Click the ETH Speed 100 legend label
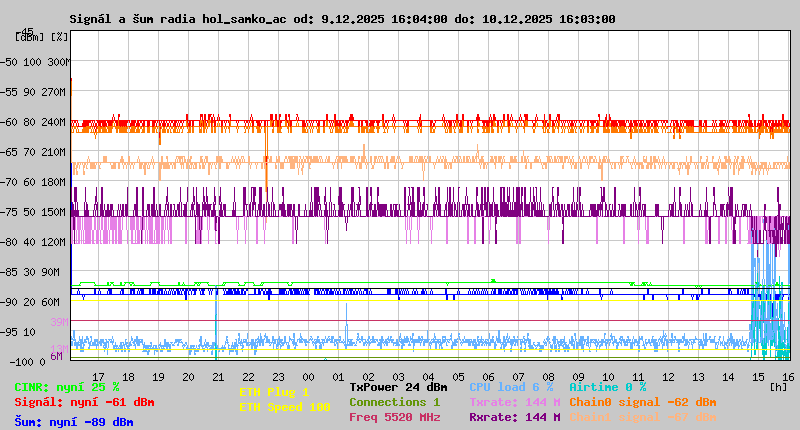 (x=284, y=407)
